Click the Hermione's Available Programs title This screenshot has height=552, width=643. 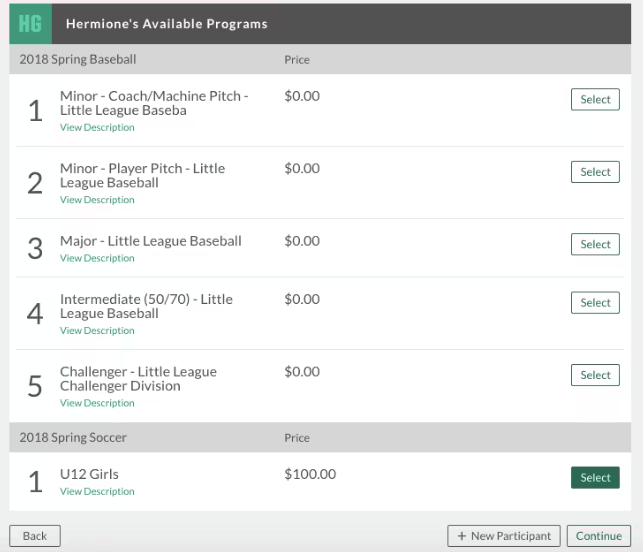tap(166, 23)
